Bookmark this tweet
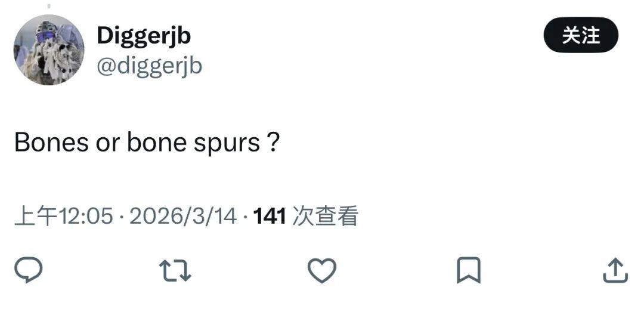Image resolution: width=644 pixels, height=309 pixels. point(468,272)
